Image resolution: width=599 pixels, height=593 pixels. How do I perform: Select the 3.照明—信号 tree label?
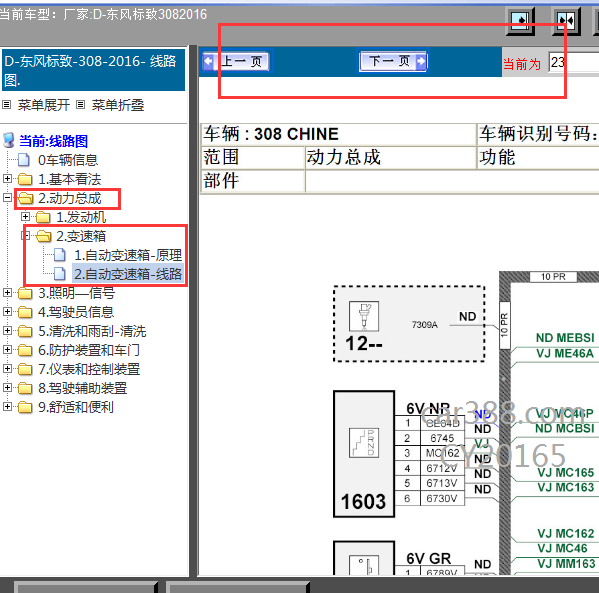(x=76, y=293)
